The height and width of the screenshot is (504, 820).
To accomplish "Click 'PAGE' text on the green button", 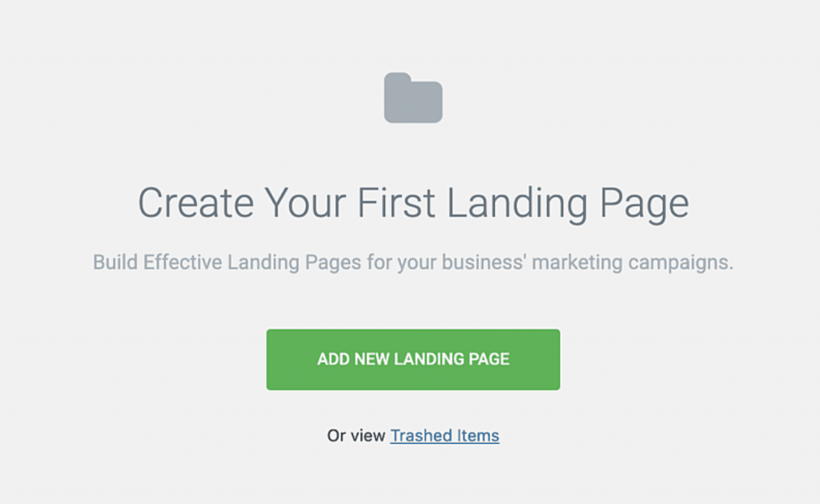I will coord(489,359).
